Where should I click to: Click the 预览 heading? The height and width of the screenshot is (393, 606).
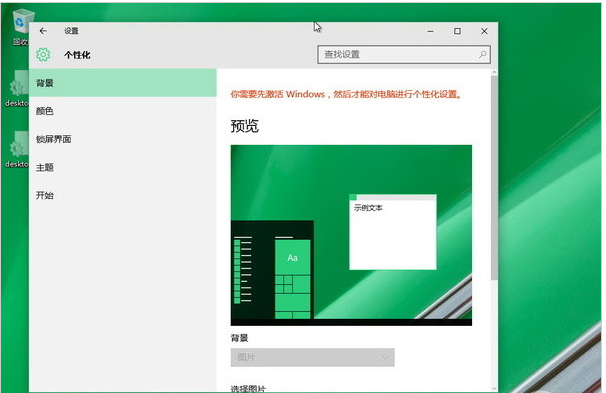(x=245, y=126)
